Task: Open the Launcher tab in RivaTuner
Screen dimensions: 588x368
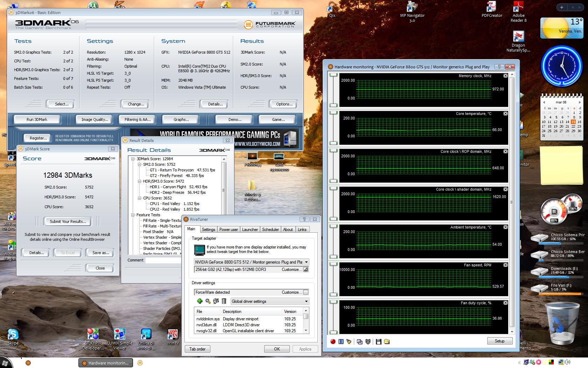Action: click(x=250, y=230)
